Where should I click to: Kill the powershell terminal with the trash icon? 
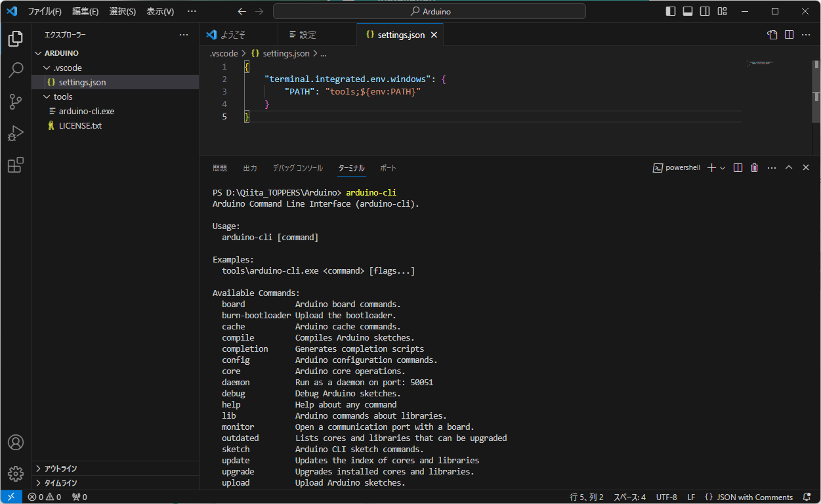click(x=755, y=167)
